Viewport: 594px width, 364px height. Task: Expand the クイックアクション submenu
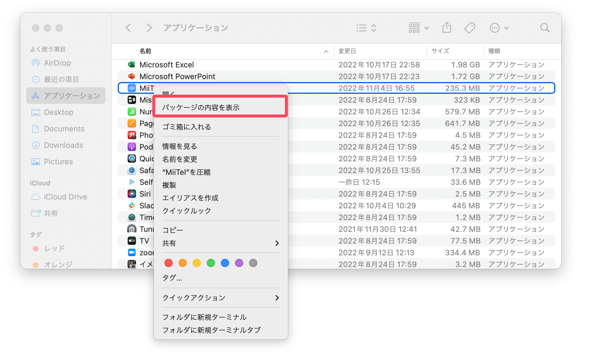tap(220, 298)
